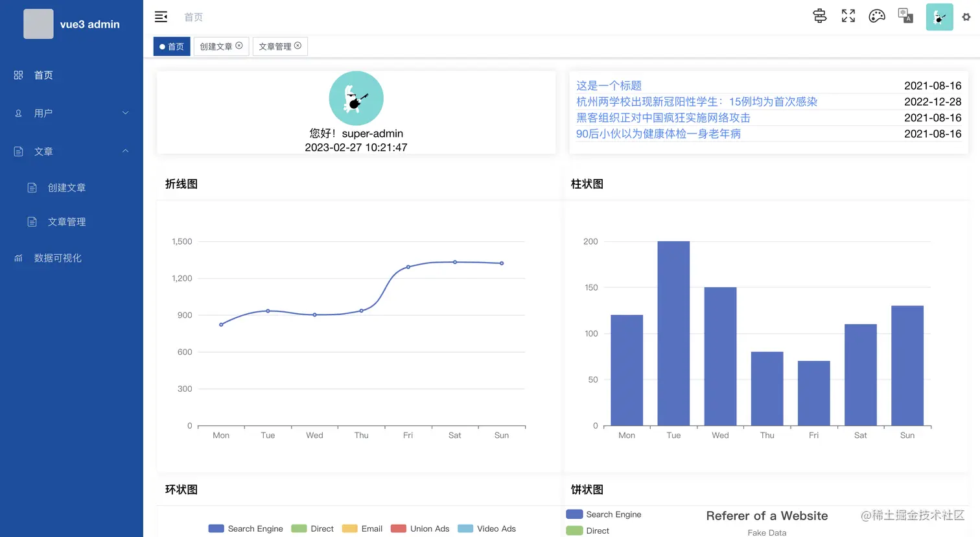Image resolution: width=980 pixels, height=537 pixels.
Task: Click the document icon beside sidebar 文章管理
Action: click(32, 222)
